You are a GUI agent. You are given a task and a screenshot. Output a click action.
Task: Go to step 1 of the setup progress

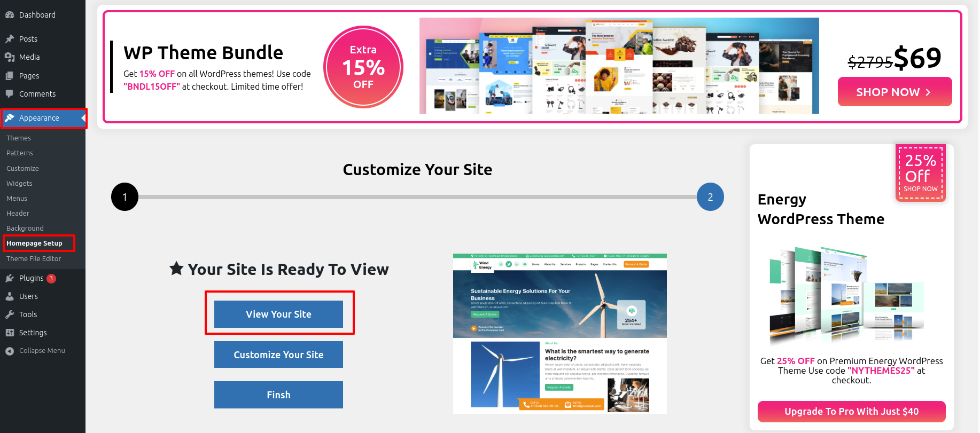(125, 197)
